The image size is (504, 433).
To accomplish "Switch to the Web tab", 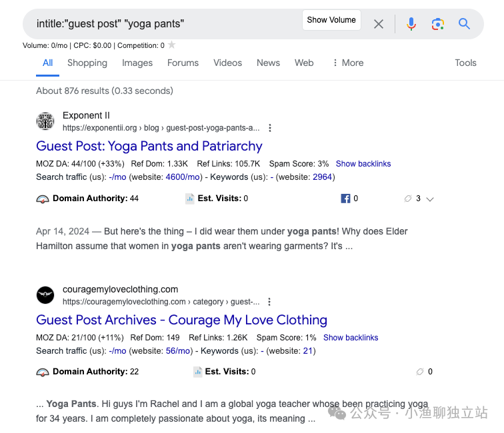I will [304, 63].
